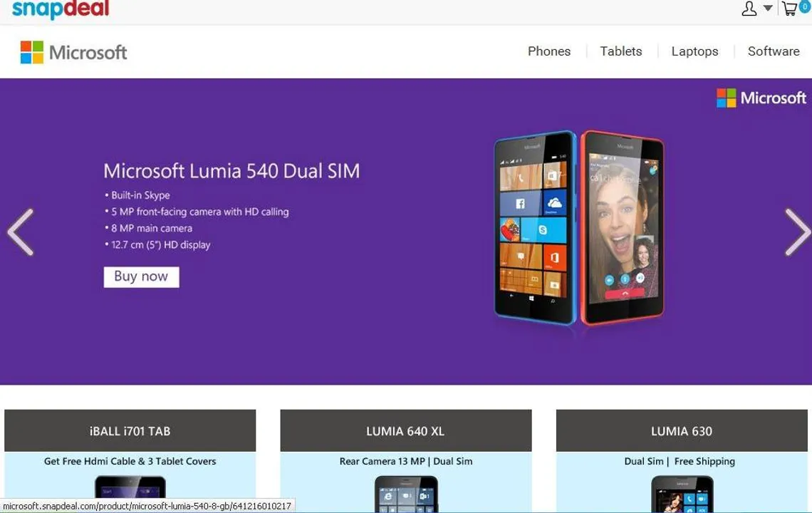Click the status bar URL text
Viewport: 812px width, 513px height.
pos(147,506)
